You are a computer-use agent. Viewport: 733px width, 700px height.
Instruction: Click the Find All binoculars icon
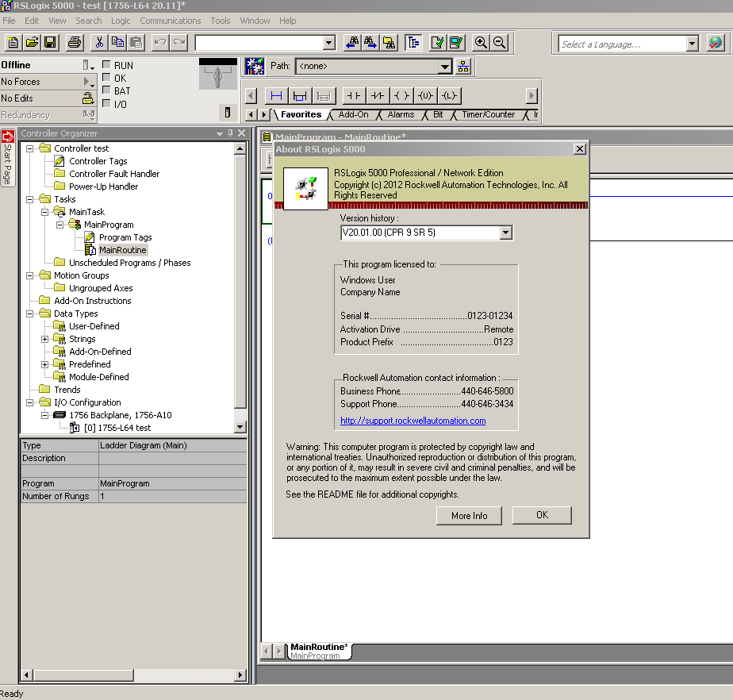click(x=389, y=43)
